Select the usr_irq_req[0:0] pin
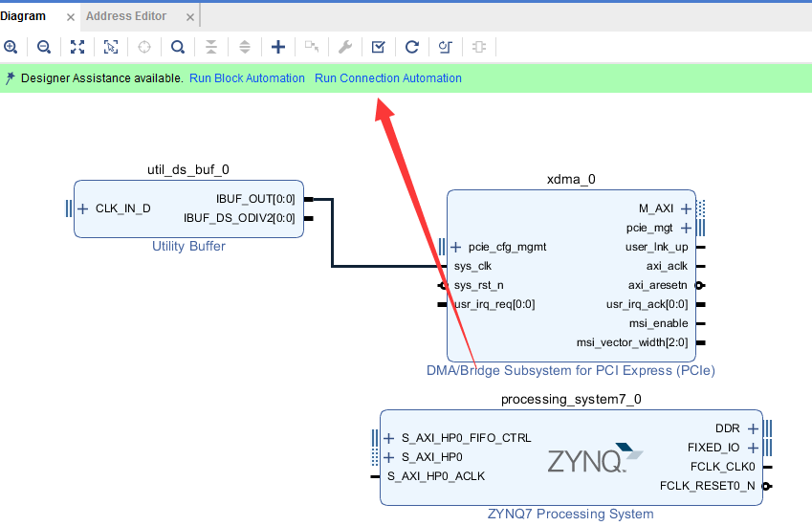Image resolution: width=812 pixels, height=526 pixels. click(x=494, y=304)
